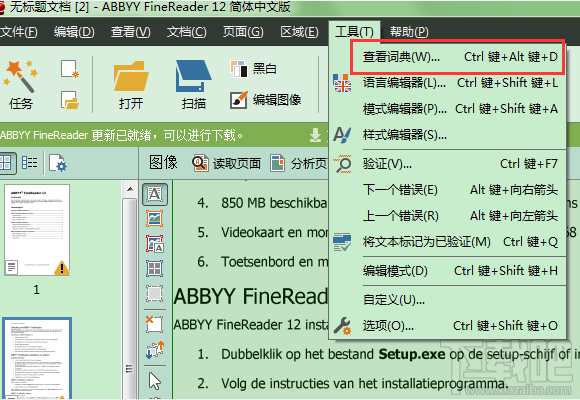Open 查看(V) menu

131,32
